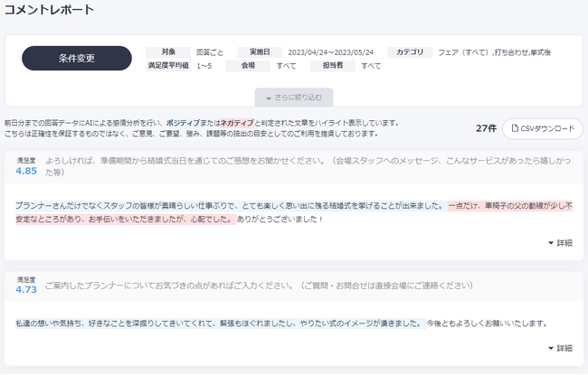588x375 pixels.
Task: Click the blue positive highlighted text starting プランナーさんだけでなく
Action: click(226, 206)
